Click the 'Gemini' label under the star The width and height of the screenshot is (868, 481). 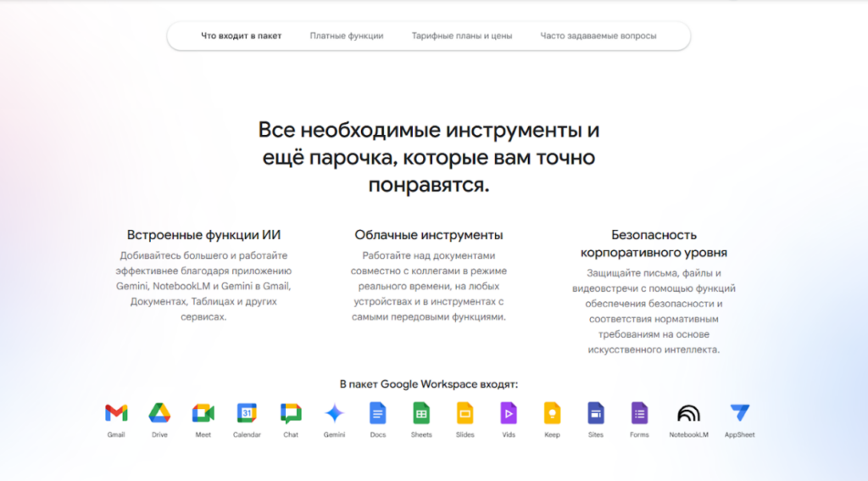click(x=334, y=435)
